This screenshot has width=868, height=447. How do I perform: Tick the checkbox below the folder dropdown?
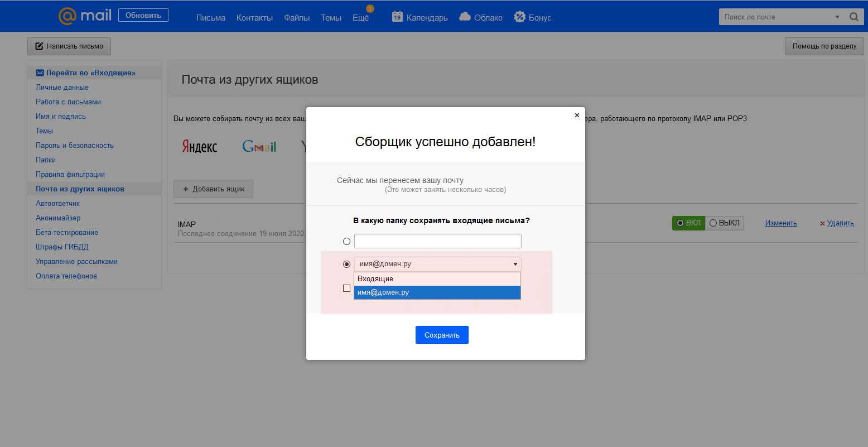click(x=346, y=289)
